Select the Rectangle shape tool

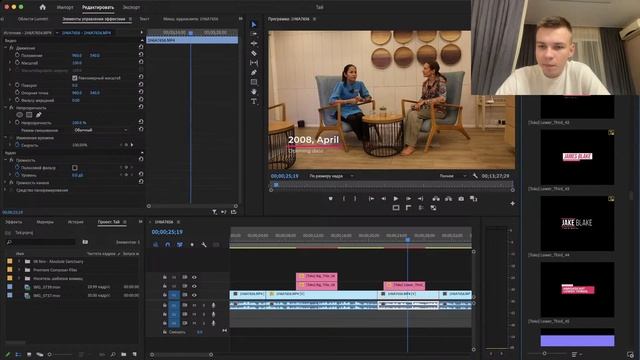pyautogui.click(x=254, y=82)
